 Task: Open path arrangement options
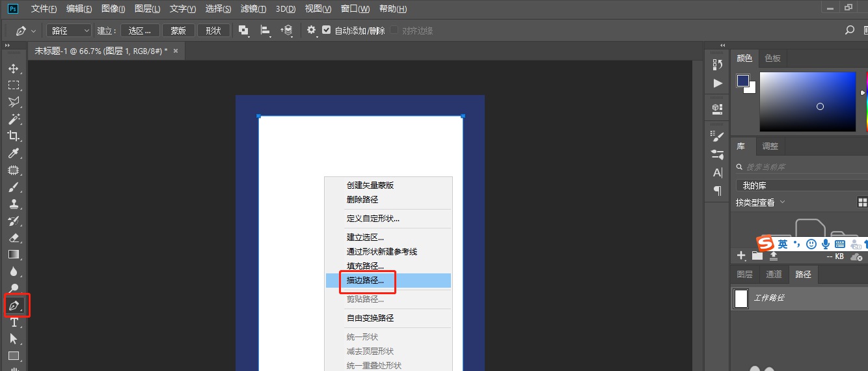pos(287,30)
